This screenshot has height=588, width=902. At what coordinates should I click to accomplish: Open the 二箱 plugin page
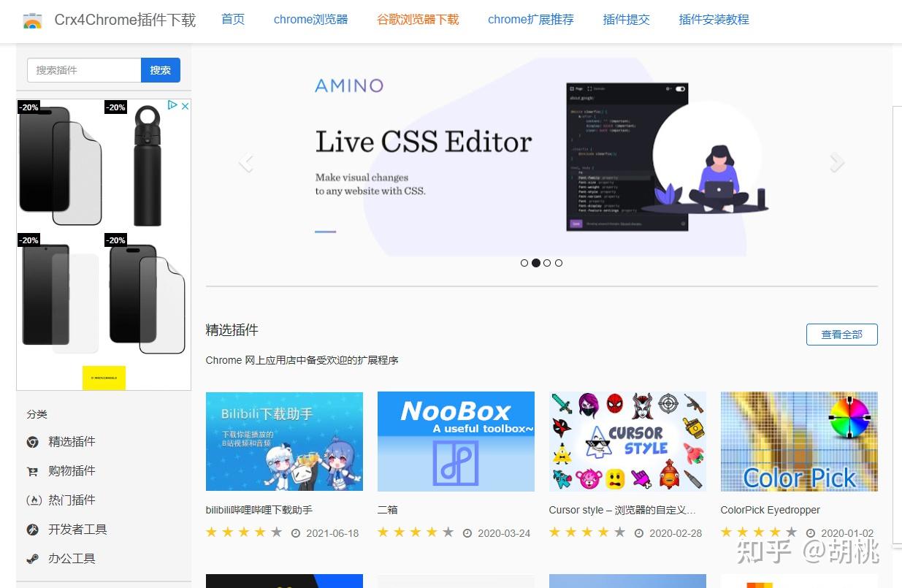pyautogui.click(x=387, y=510)
